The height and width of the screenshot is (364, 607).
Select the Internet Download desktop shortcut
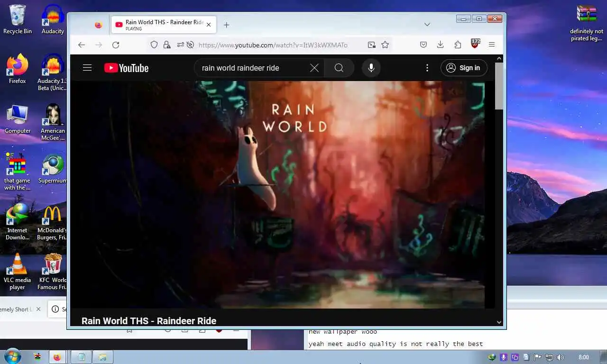pyautogui.click(x=18, y=222)
